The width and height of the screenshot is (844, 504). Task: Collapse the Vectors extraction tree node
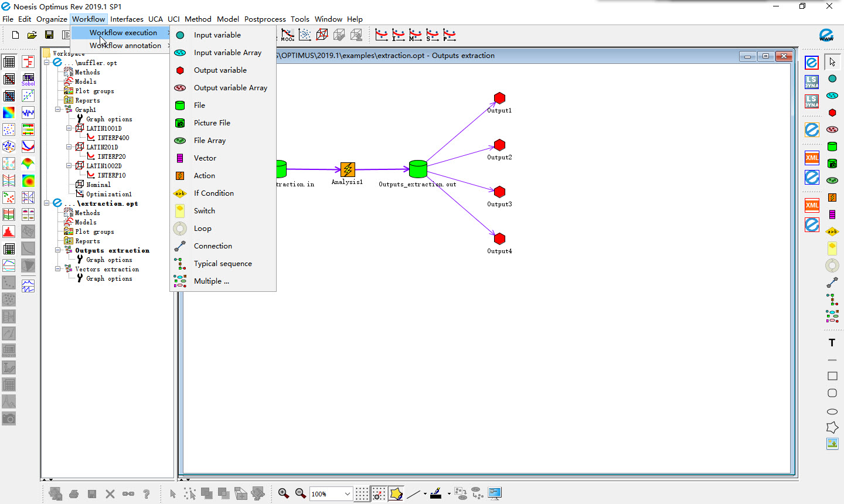[58, 269]
